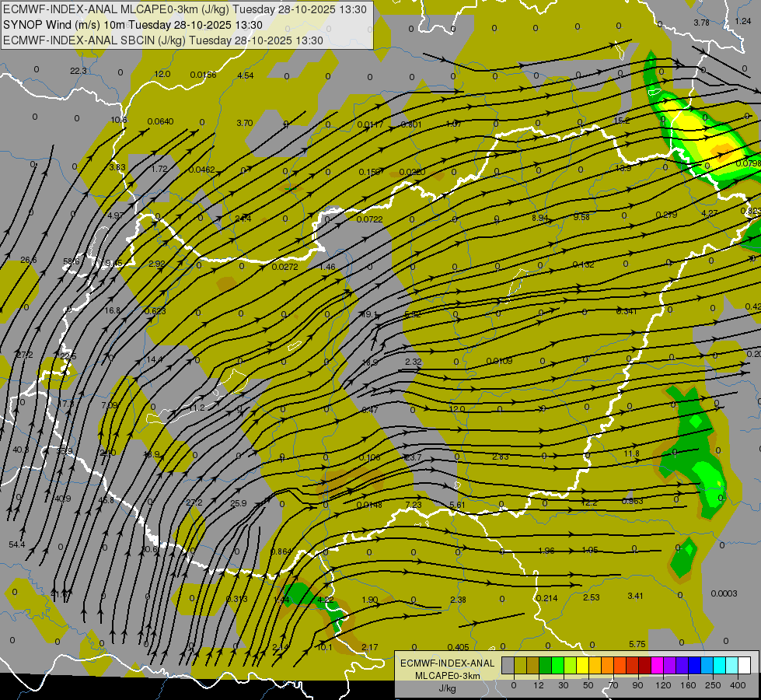Click the map value 0.0156
This screenshot has height=700, width=761.
coord(203,75)
